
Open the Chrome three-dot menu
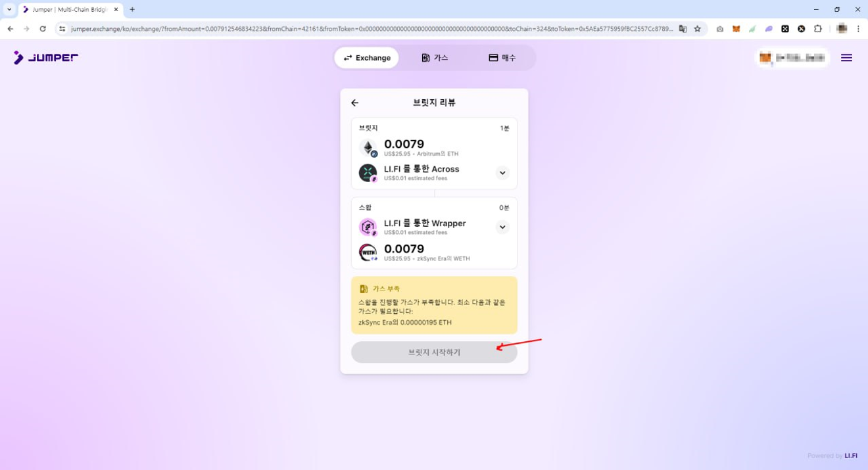(858, 29)
